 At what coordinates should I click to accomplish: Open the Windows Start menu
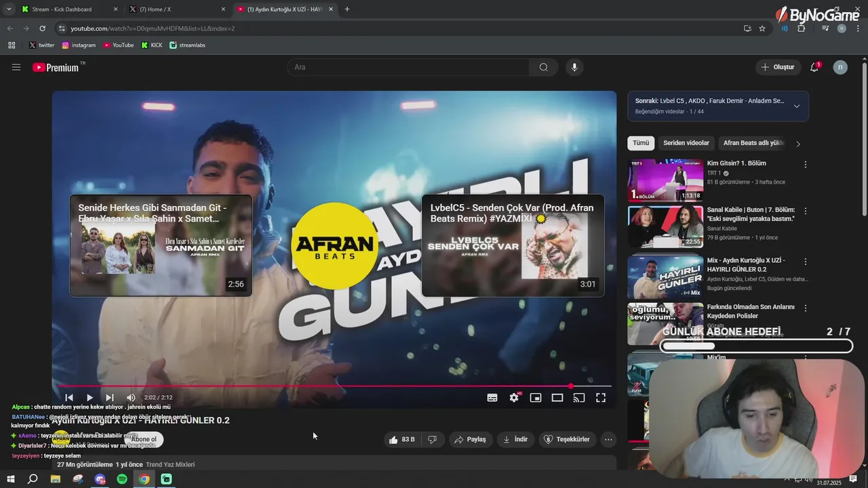10,479
